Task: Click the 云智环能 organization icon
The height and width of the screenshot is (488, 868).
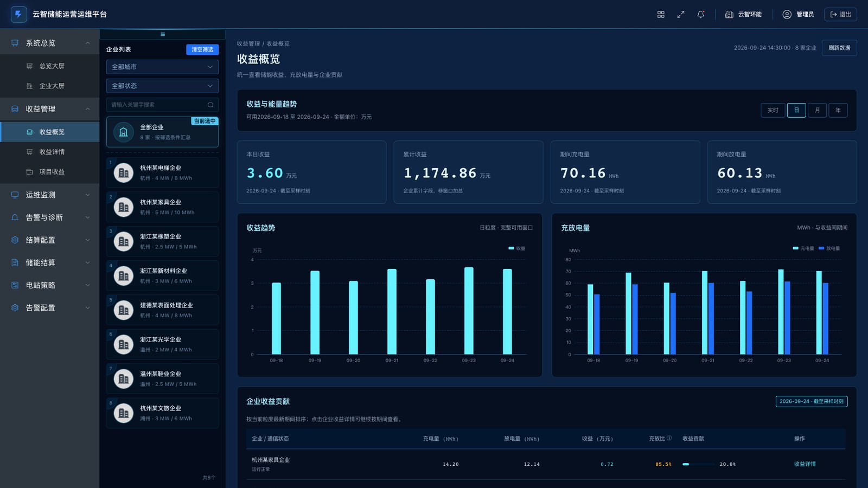Action: [729, 15]
